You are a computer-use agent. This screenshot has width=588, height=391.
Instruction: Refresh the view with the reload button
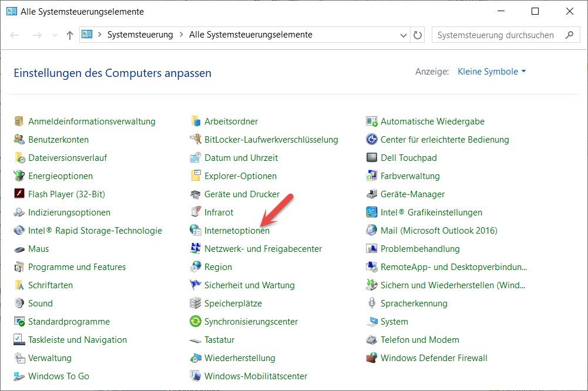[418, 35]
